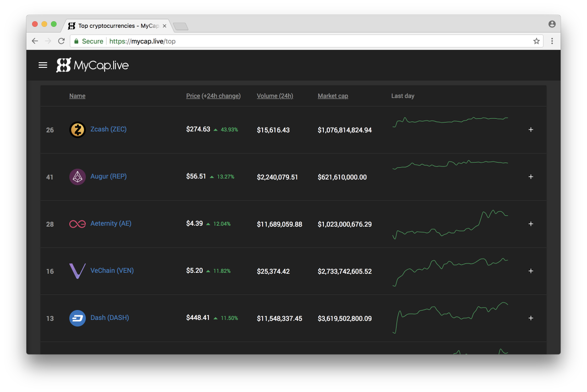Viewport: 587px width, 392px height.
Task: Click the VeChain last day sparkline
Action: click(x=450, y=272)
